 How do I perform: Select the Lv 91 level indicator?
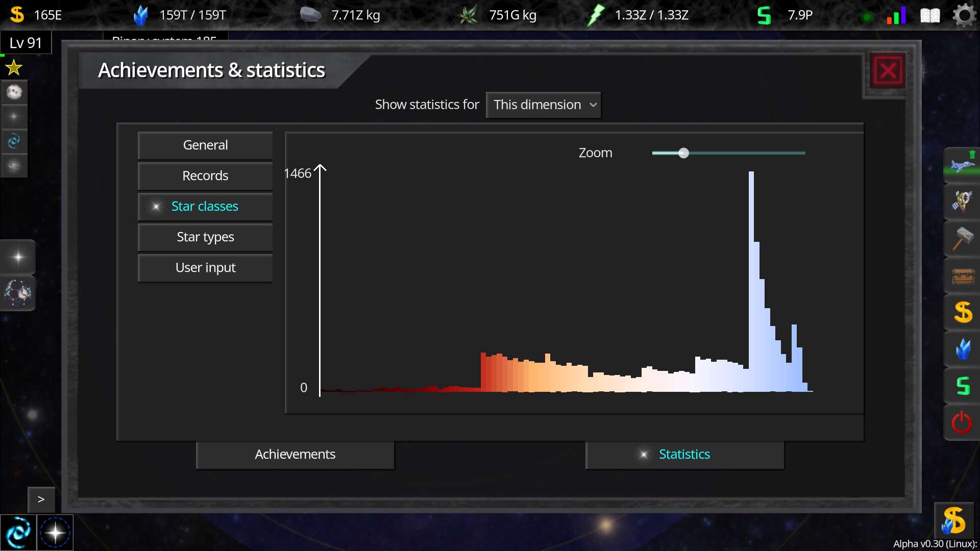26,43
